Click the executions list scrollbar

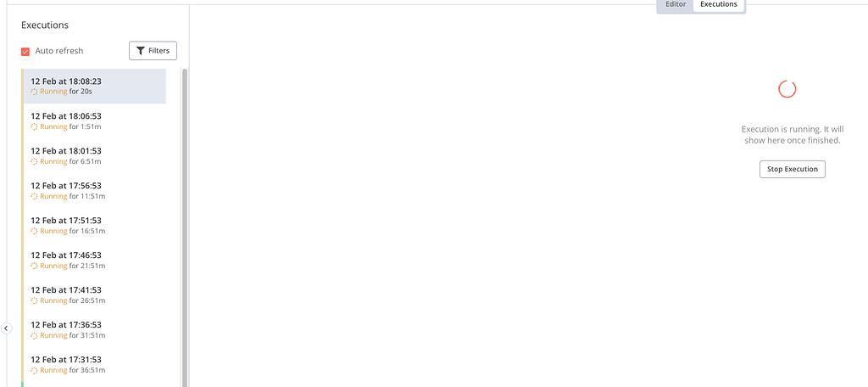(185, 229)
